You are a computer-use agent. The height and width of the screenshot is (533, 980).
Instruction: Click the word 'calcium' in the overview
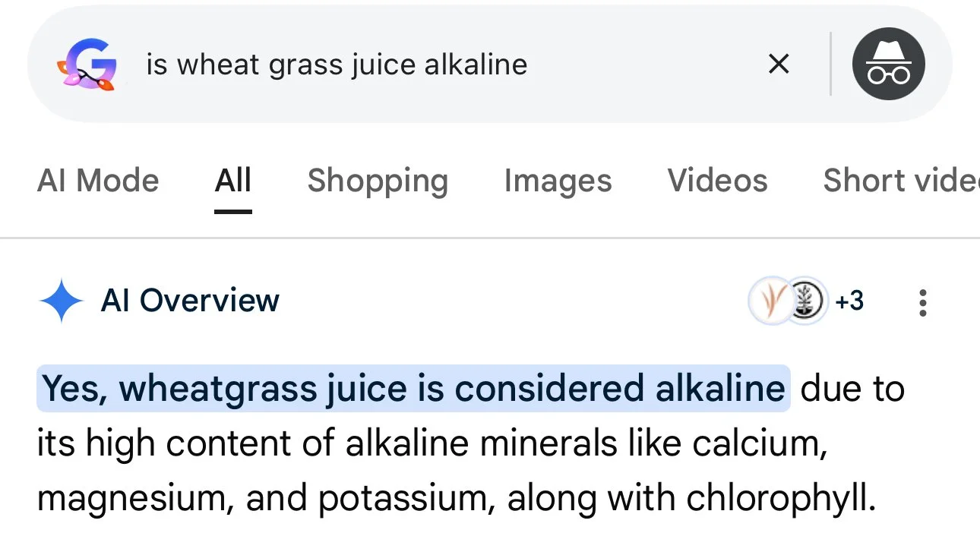coord(765,444)
